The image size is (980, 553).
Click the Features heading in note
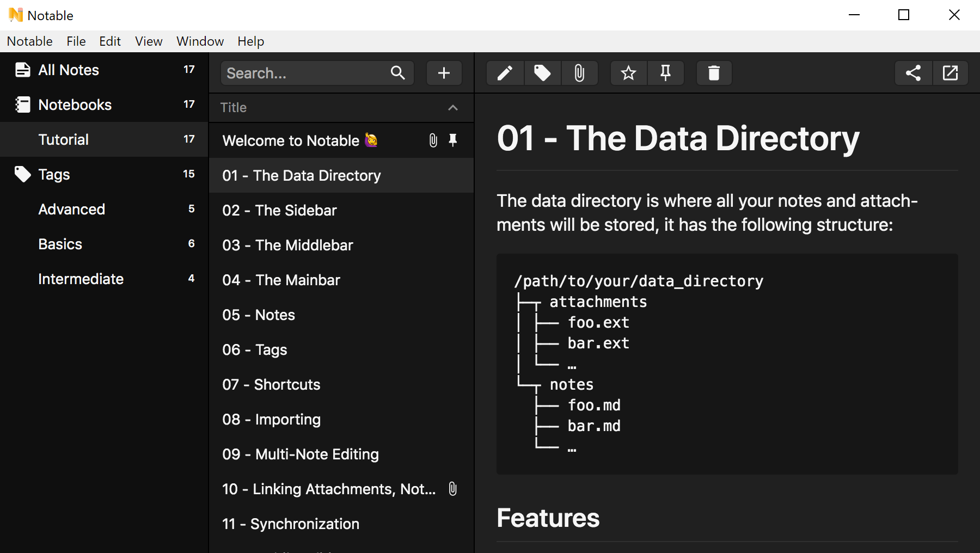[x=548, y=518]
